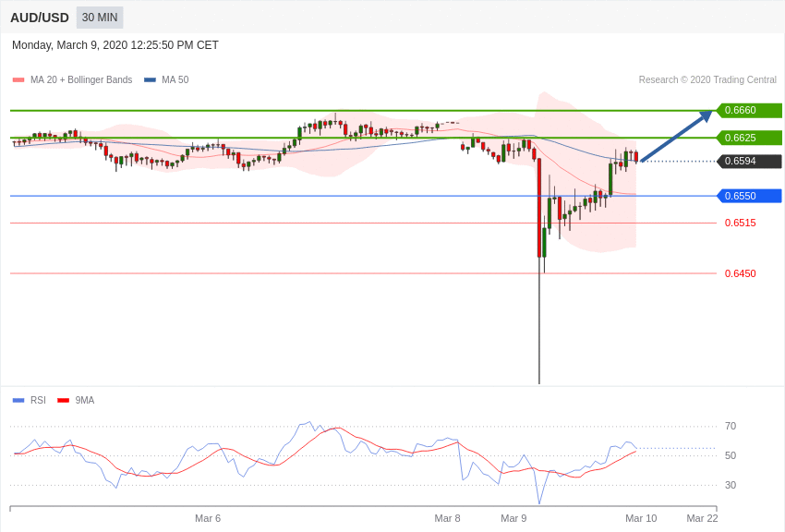This screenshot has height=532, width=785.
Task: Click the 0.6660 resistance price label
Action: 749,110
